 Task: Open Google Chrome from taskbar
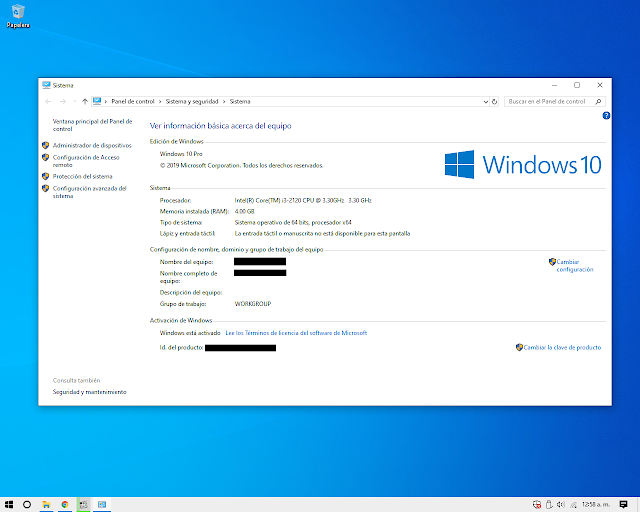(x=64, y=505)
